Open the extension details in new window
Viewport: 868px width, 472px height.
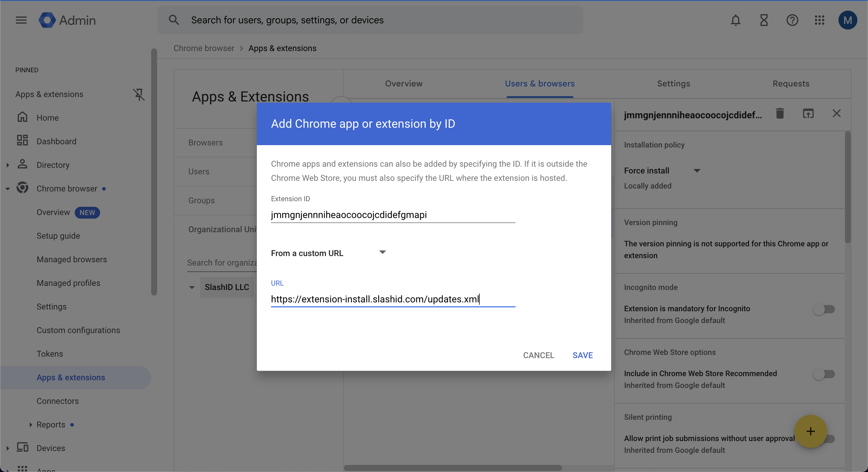(808, 114)
